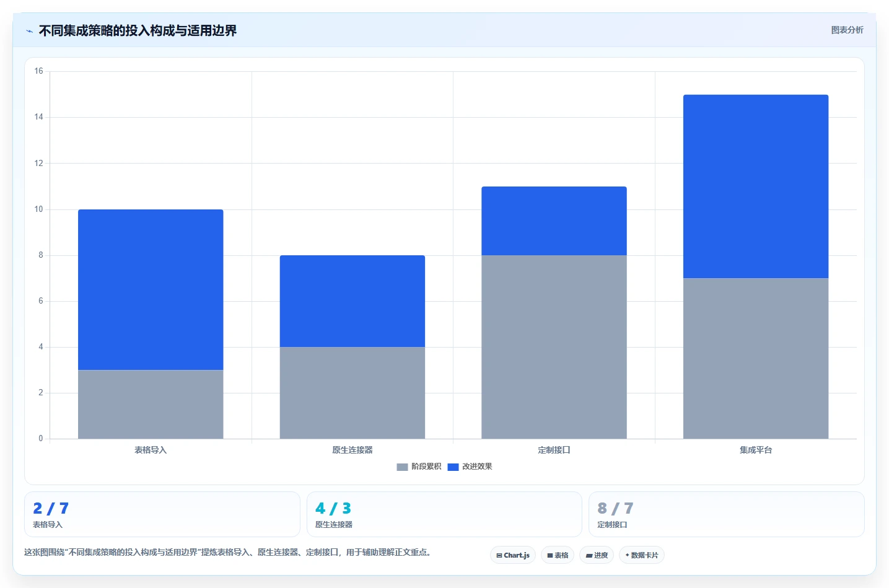Click the blue bar segment for 定制接口
The image size is (889, 588).
pos(554,221)
